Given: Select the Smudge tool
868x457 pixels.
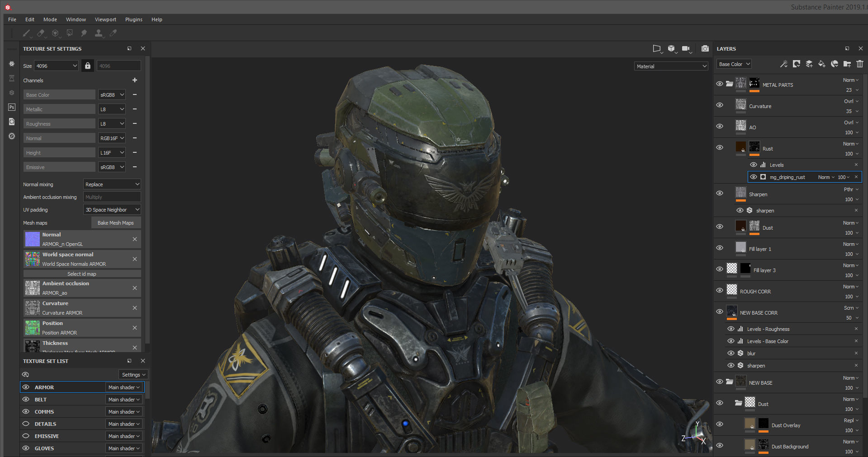Looking at the screenshot, I should 84,33.
